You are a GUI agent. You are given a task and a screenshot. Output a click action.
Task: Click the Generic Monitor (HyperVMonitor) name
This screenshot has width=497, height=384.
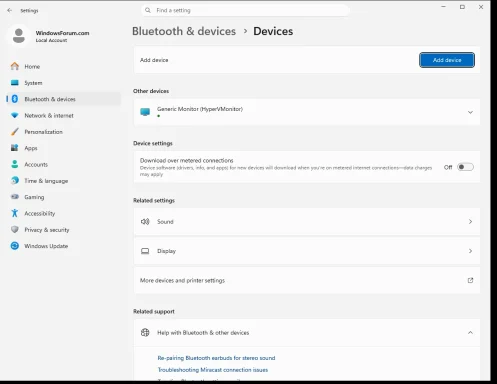(200, 109)
